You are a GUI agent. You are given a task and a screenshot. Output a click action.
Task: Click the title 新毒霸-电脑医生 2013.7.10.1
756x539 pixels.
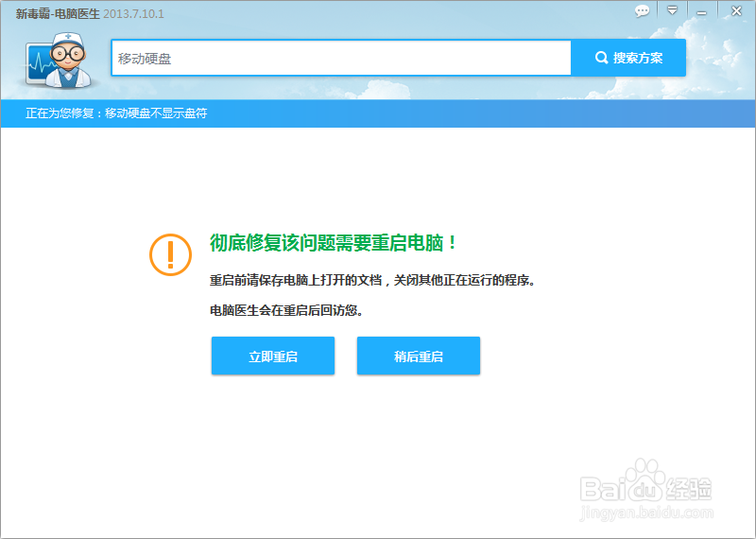coord(90,13)
